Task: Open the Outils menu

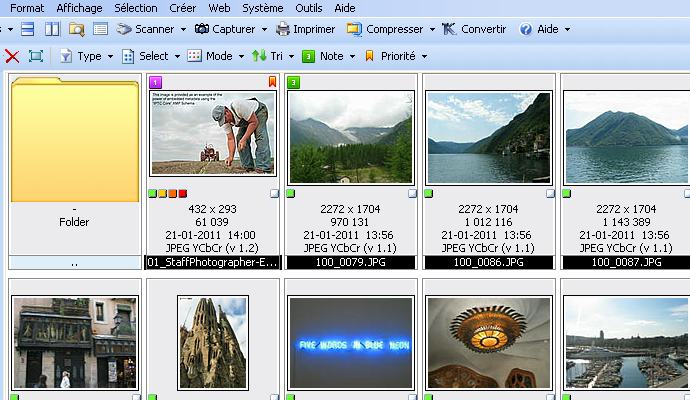Action: pos(308,8)
